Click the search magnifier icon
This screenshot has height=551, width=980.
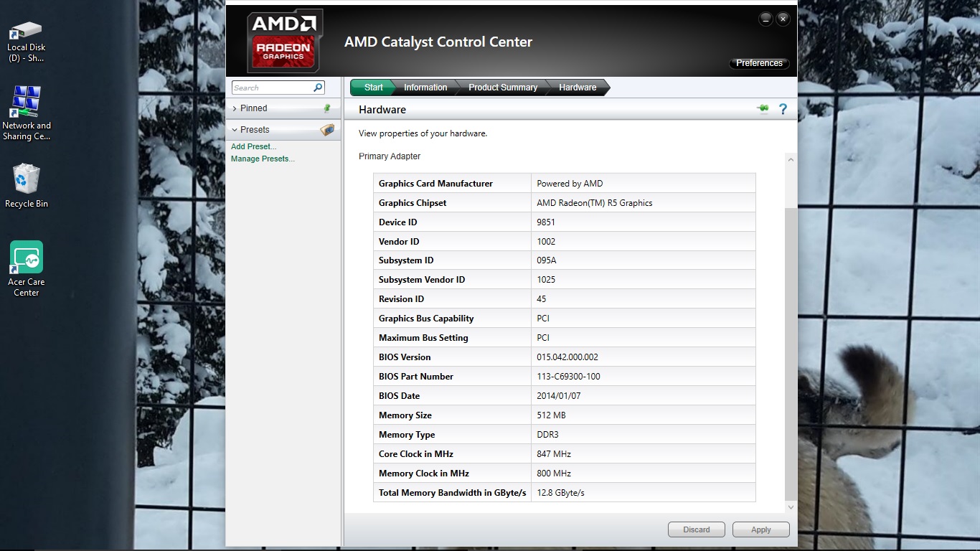click(x=318, y=88)
